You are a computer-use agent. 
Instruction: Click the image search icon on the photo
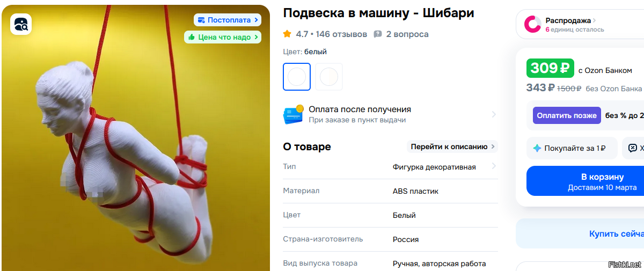pos(21,24)
